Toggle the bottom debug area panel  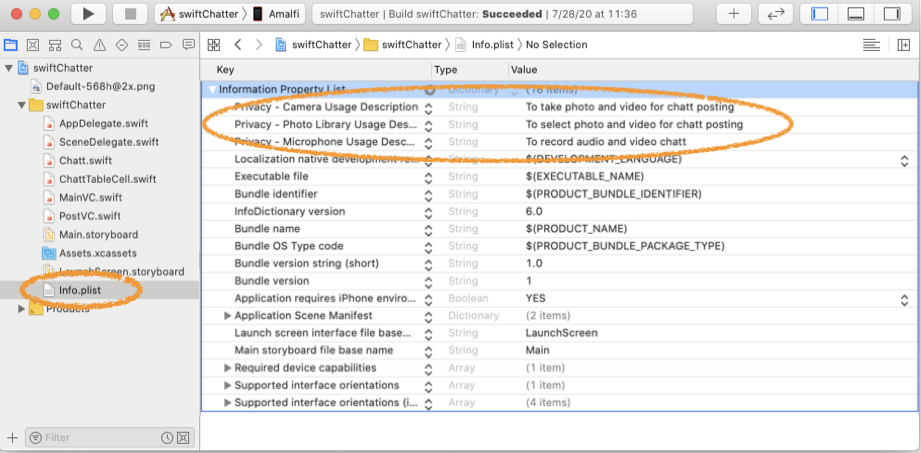coord(855,14)
